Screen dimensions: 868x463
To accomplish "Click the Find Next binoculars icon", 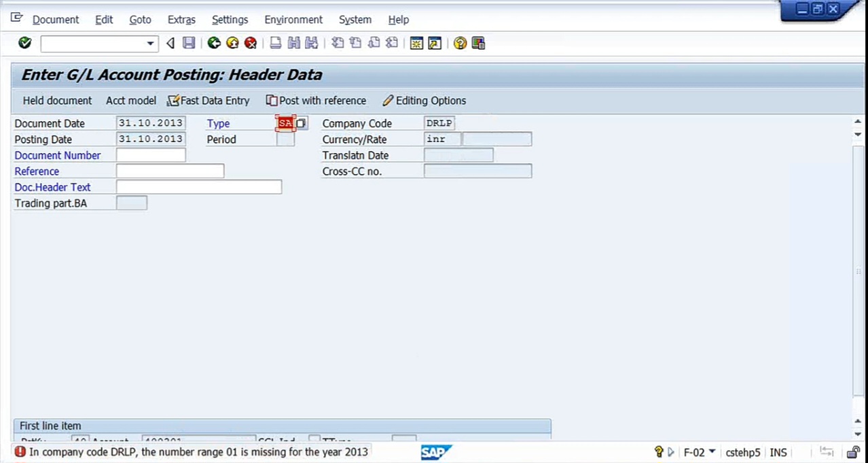I will (312, 44).
